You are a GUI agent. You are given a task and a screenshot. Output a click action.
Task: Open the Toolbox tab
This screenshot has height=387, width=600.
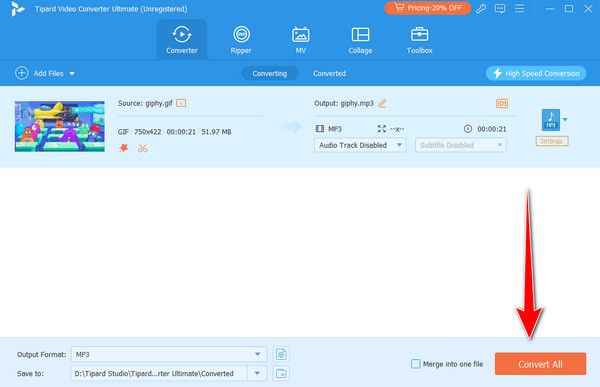click(x=419, y=40)
